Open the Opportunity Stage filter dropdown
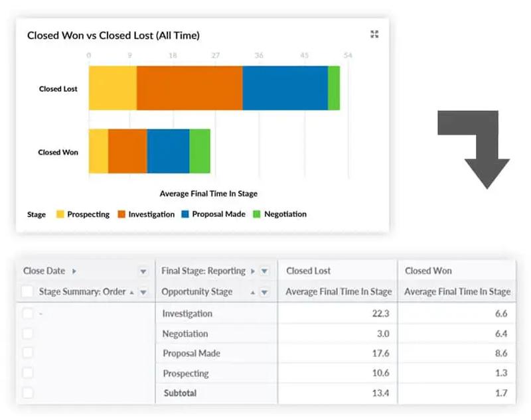This screenshot has width=531, height=420. click(x=264, y=292)
